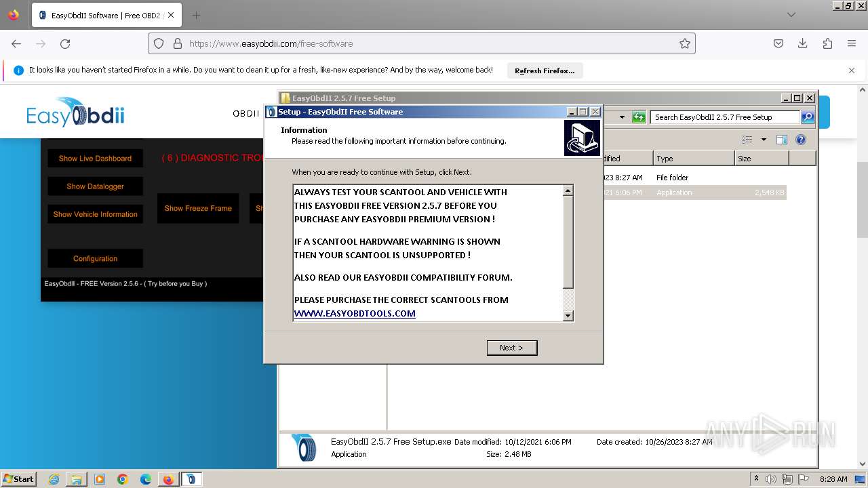The height and width of the screenshot is (488, 868).
Task: Open Windows Explorer folder taskbar icon
Action: click(77, 479)
